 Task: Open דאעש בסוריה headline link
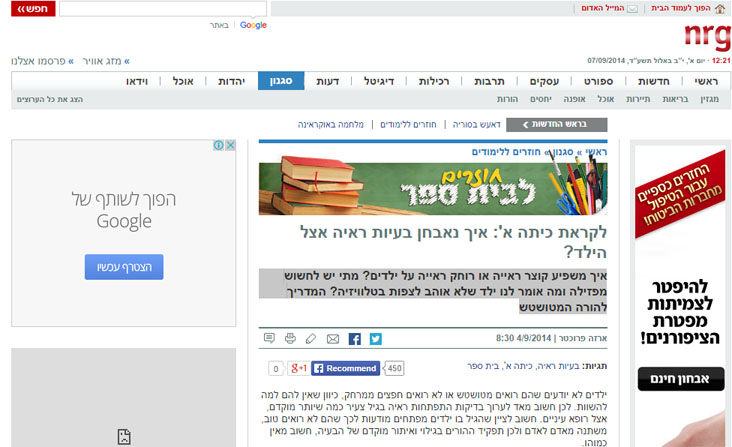pos(477,125)
